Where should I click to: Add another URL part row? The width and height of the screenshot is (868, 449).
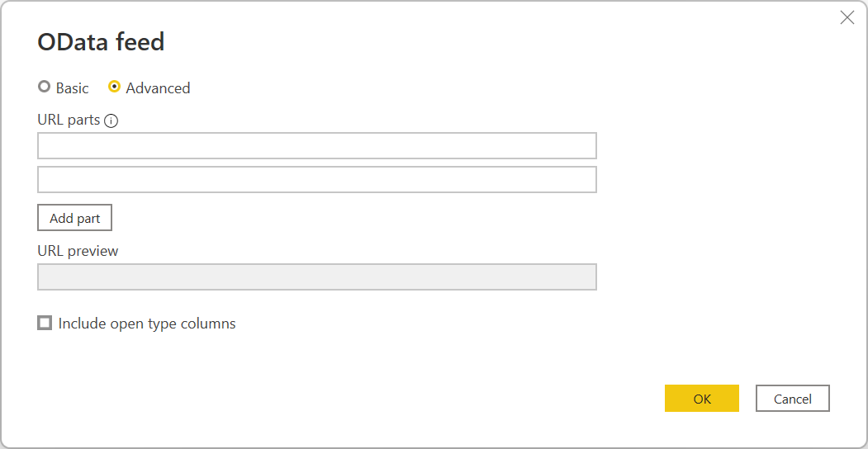74,218
